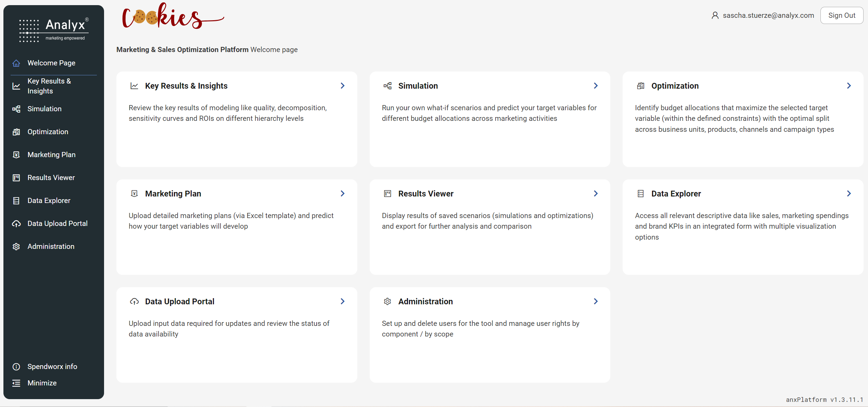Click the user profile icon beside email
The image size is (868, 407).
point(715,15)
